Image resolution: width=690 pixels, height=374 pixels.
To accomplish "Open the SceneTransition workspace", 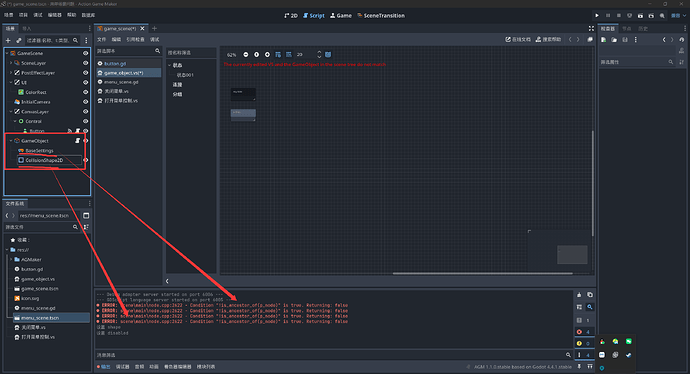I will coord(381,15).
